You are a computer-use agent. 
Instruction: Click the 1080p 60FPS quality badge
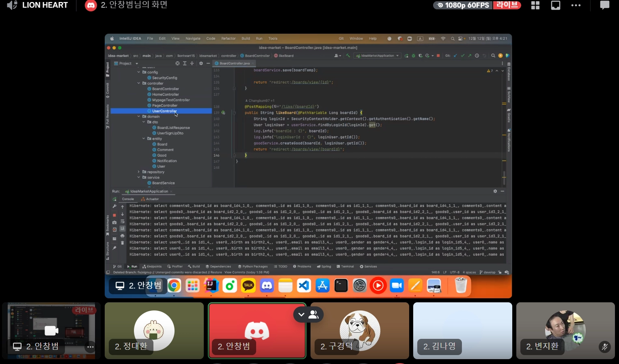(x=463, y=5)
